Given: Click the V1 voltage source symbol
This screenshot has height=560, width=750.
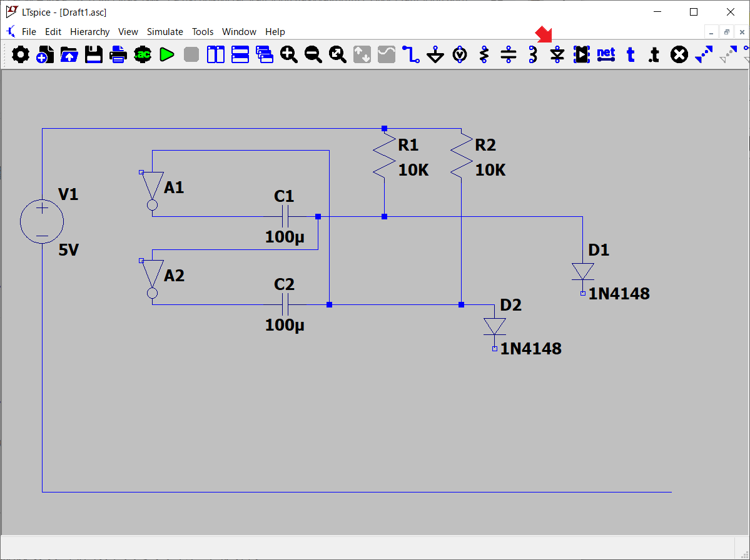Looking at the screenshot, I should [42, 222].
